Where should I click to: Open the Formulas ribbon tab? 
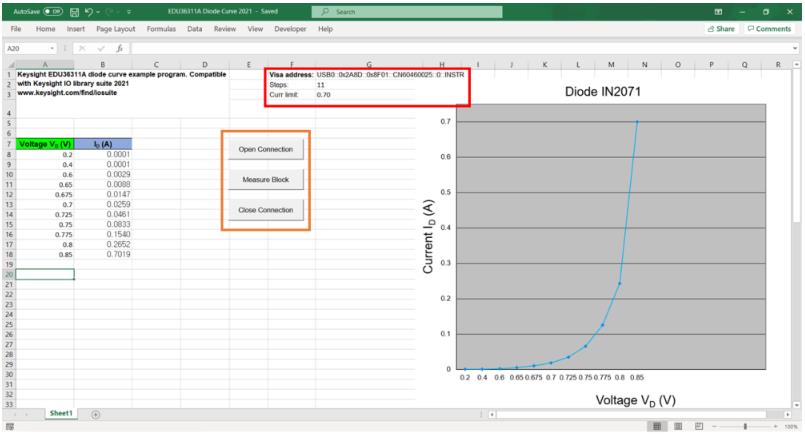pyautogui.click(x=161, y=29)
